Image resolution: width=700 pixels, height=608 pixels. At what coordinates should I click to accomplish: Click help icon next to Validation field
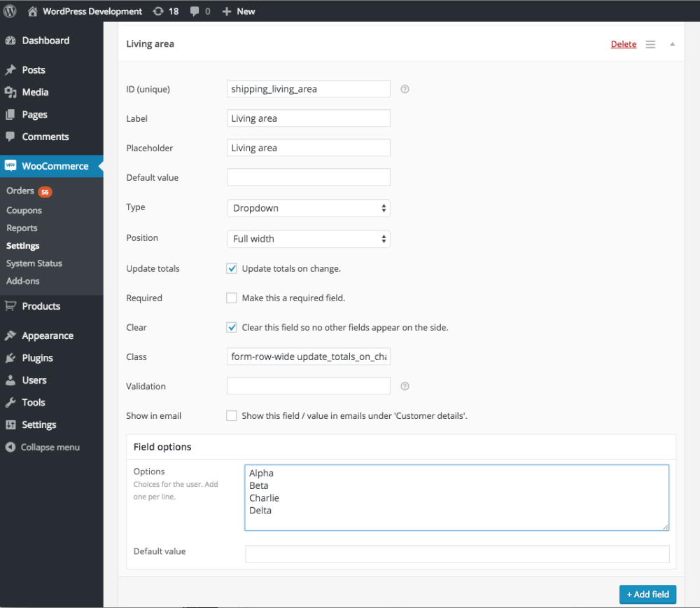pos(405,386)
